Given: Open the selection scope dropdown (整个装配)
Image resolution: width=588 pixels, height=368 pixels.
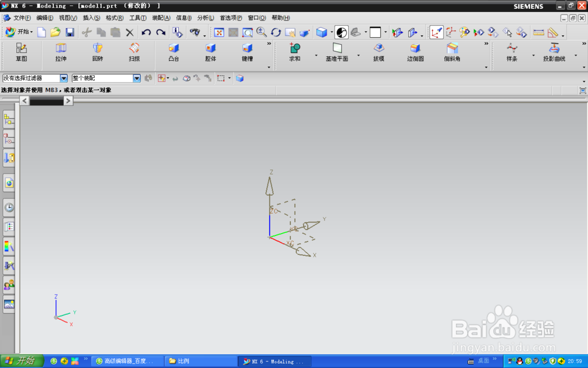Looking at the screenshot, I should pos(106,78).
